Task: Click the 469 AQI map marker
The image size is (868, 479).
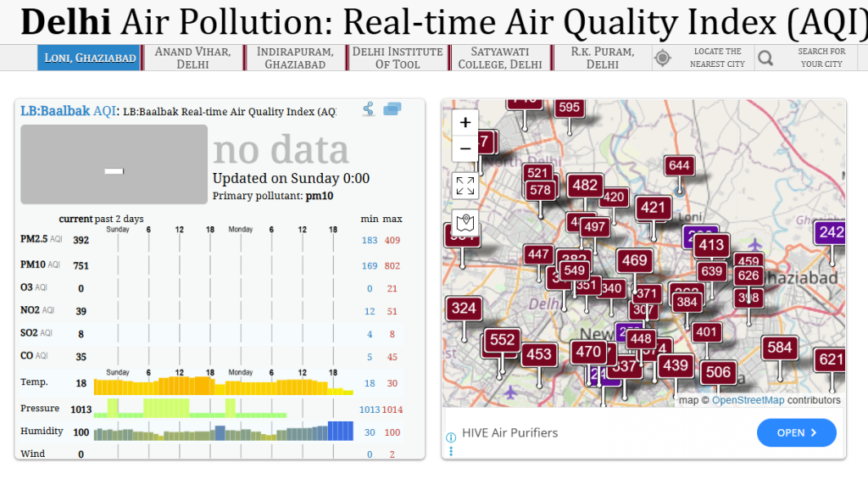Action: (634, 260)
